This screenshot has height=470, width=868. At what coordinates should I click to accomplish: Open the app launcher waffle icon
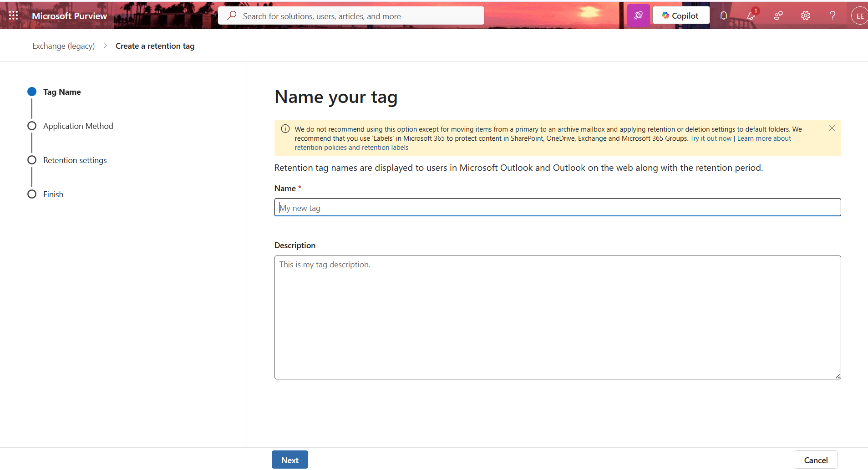pos(14,15)
